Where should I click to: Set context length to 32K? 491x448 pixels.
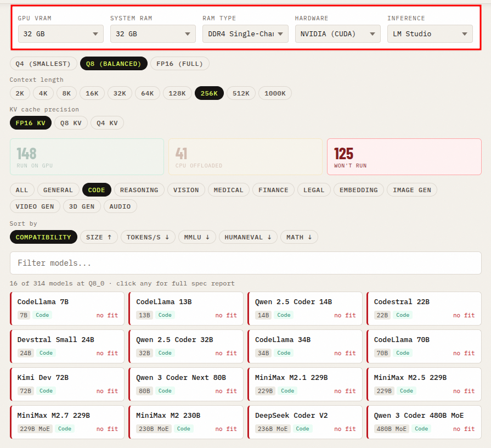120,93
